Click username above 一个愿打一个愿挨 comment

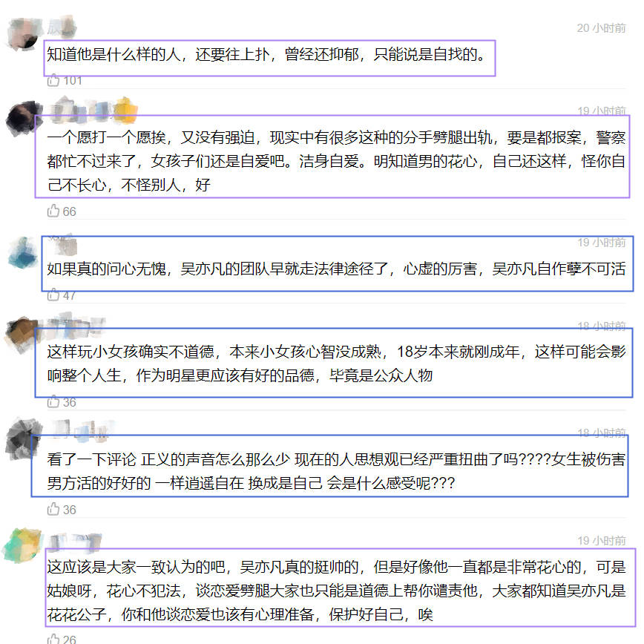pos(93,110)
